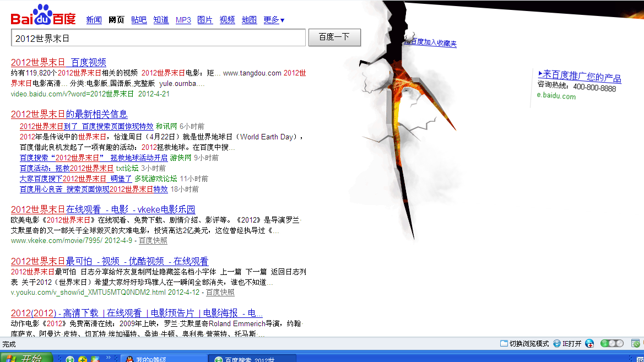The image size is (644, 362).
Task: Click the window-with-green-badge status bar icon
Action: (635, 343)
